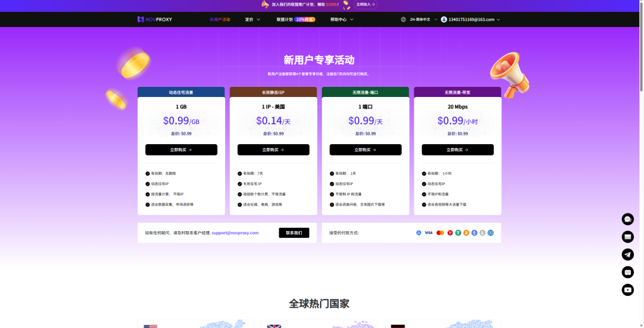Click the email envelope floating icon
The image size is (644, 328).
click(628, 237)
